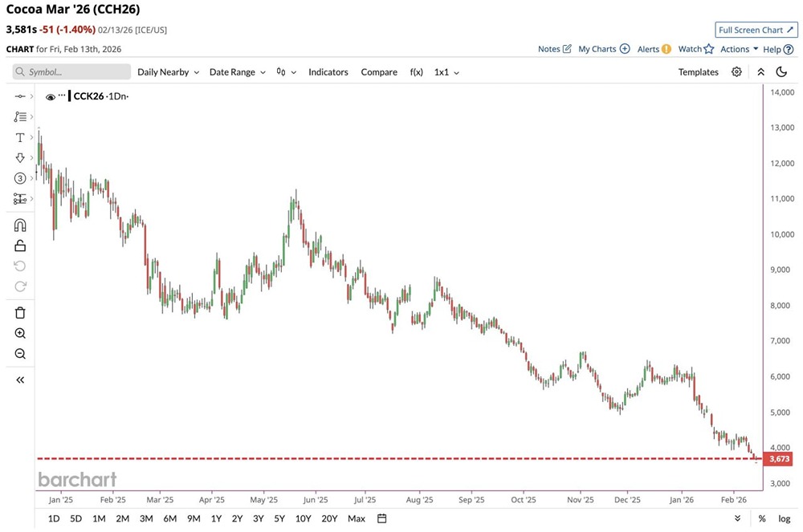The image size is (803, 532).
Task: Expand bottom panel double down chevron
Action: point(737,518)
